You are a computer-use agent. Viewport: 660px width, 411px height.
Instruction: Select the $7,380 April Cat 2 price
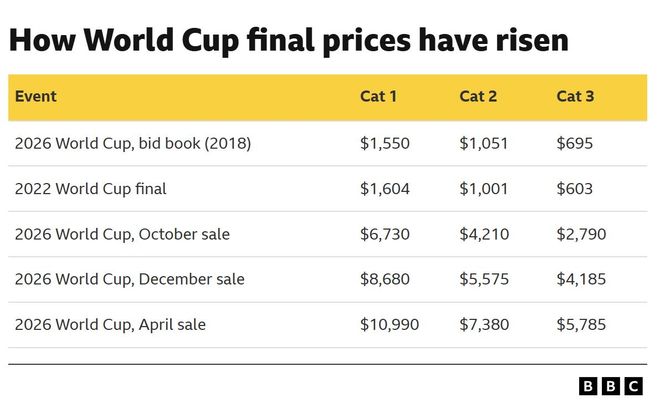(x=484, y=324)
